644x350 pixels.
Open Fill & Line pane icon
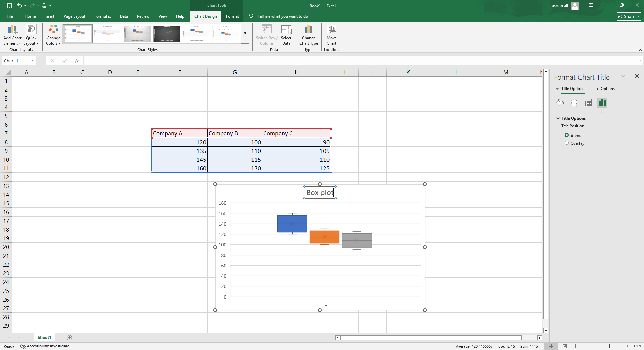(560, 103)
